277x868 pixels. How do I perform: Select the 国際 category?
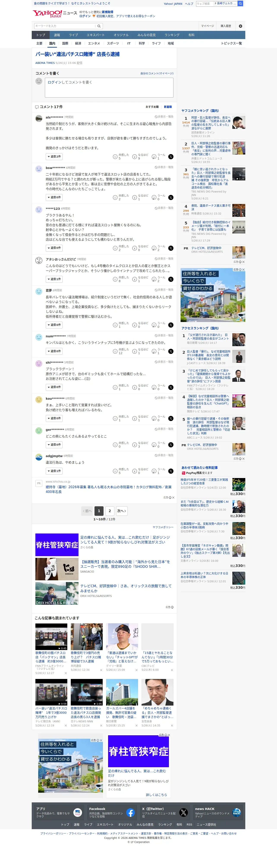coord(65,43)
